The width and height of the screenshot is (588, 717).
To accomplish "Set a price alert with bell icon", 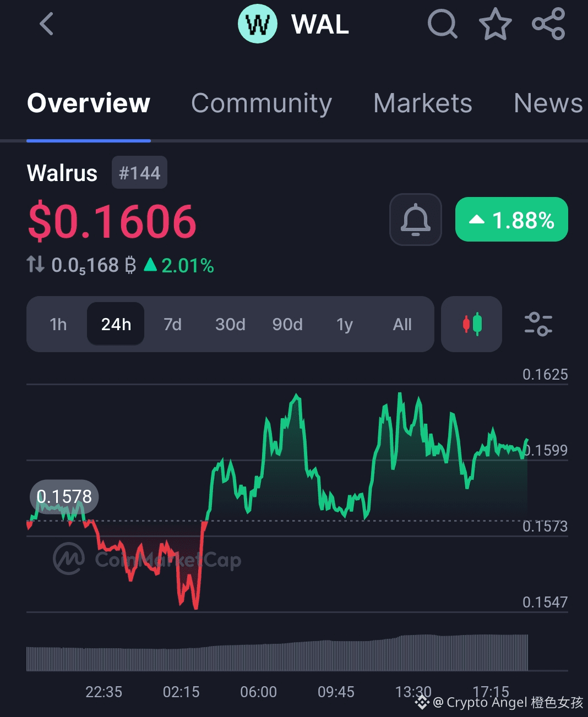I will pos(416,220).
